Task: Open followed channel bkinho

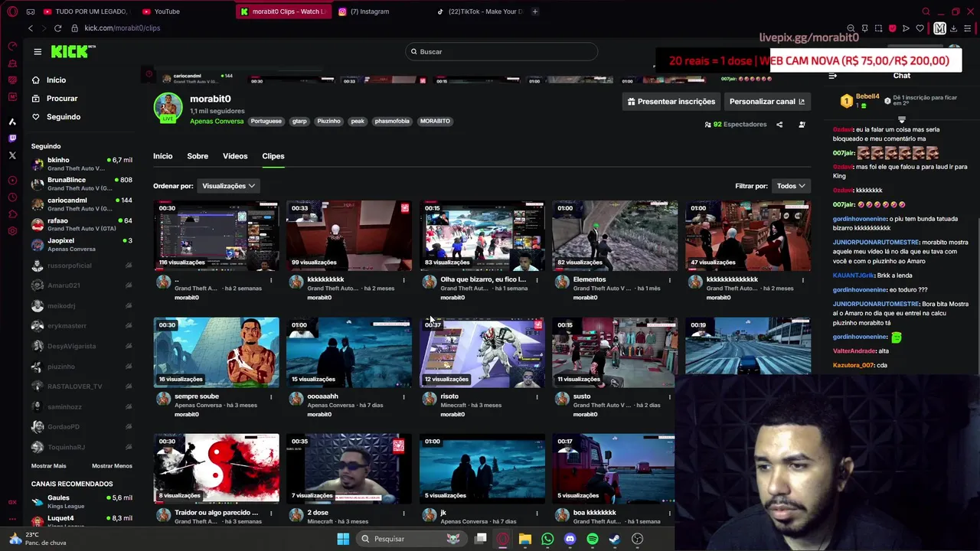Action: (81, 164)
